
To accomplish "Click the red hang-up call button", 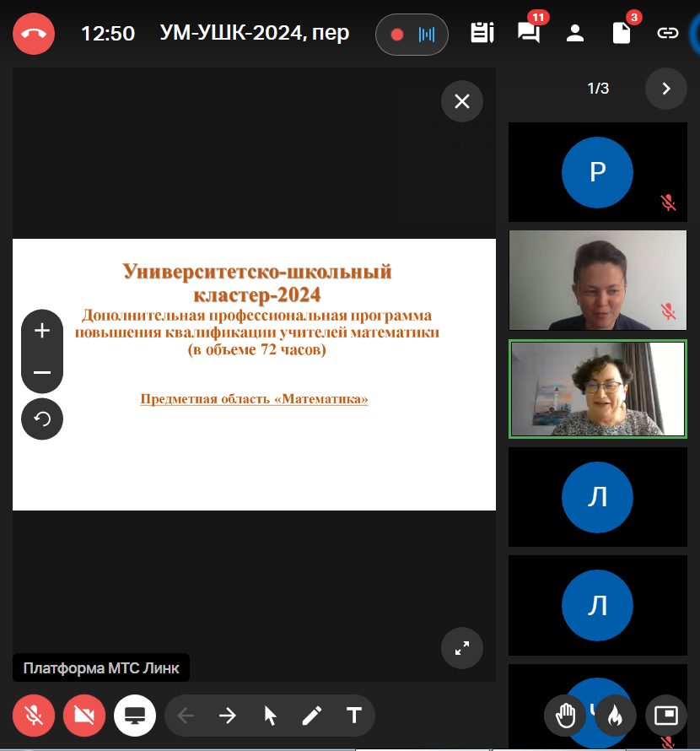I will [34, 34].
